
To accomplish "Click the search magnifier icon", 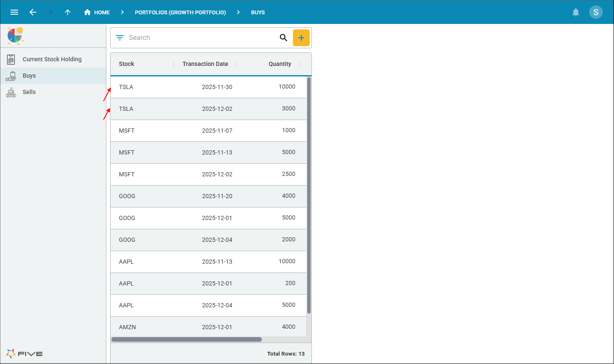I will point(284,38).
